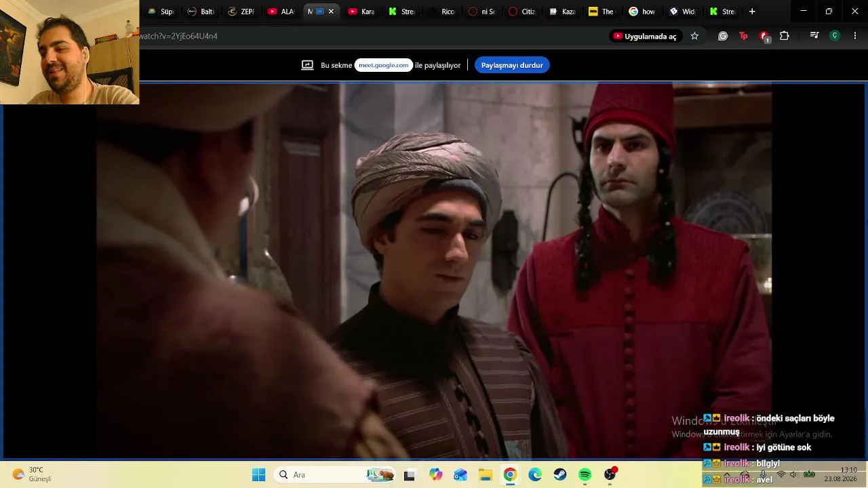The height and width of the screenshot is (488, 868).
Task: Switch to the Balti browser tab
Action: pyautogui.click(x=201, y=12)
